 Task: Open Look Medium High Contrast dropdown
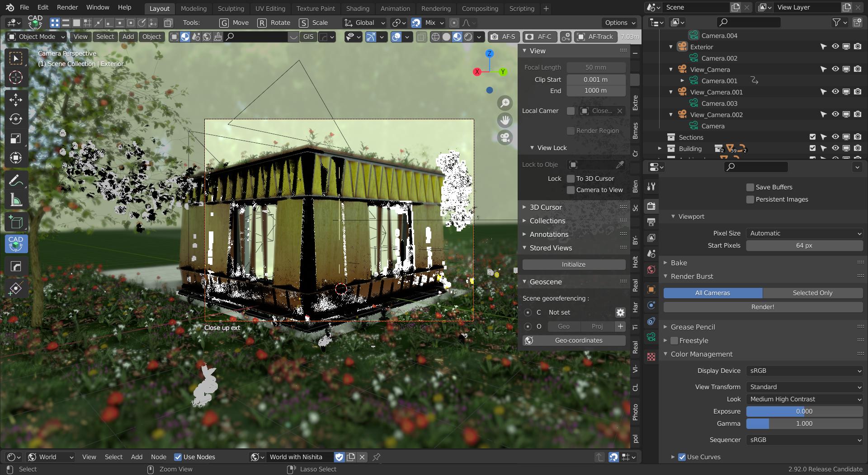805,399
